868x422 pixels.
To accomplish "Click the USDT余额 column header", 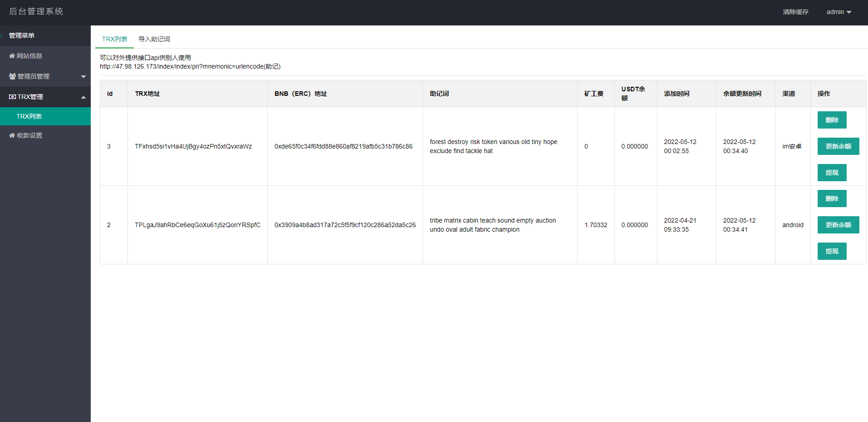I will [633, 94].
